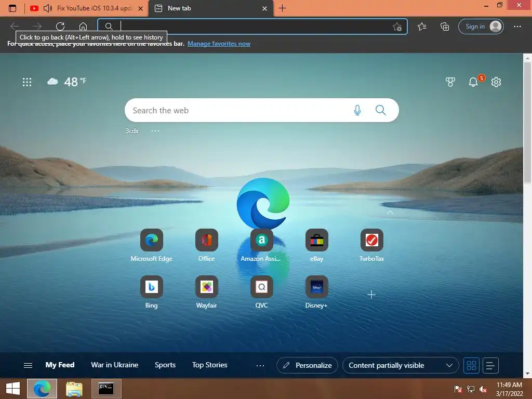Add this page to favorites star

(x=397, y=26)
